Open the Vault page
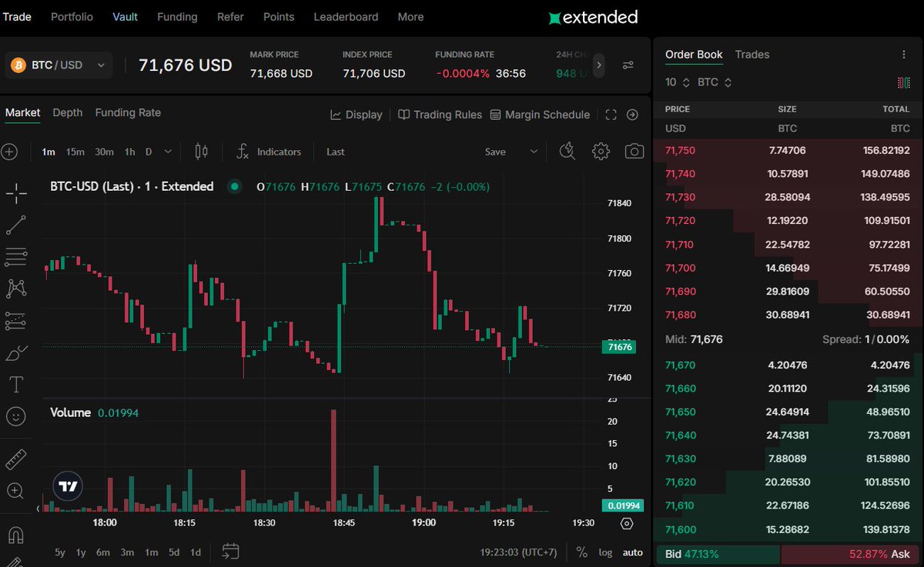Viewport: 924px width, 567px height. 125,17
